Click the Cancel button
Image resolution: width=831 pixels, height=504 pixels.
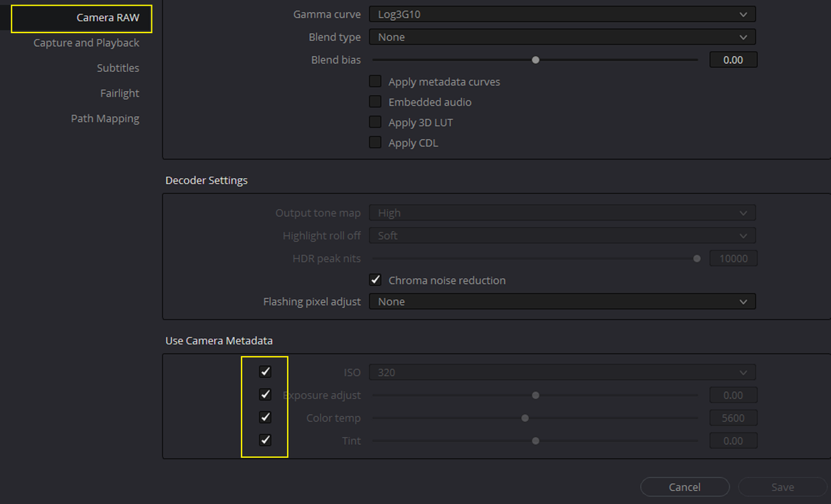685,487
